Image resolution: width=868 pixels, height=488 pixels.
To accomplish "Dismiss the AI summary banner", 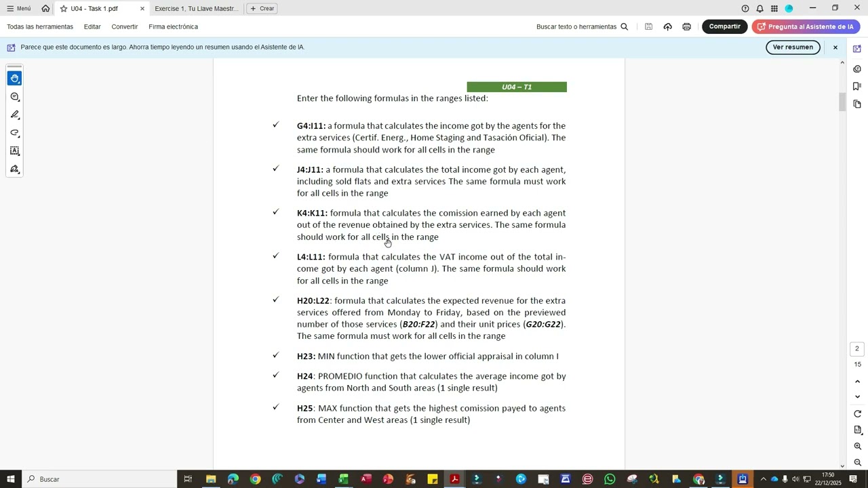I will pos(835,47).
